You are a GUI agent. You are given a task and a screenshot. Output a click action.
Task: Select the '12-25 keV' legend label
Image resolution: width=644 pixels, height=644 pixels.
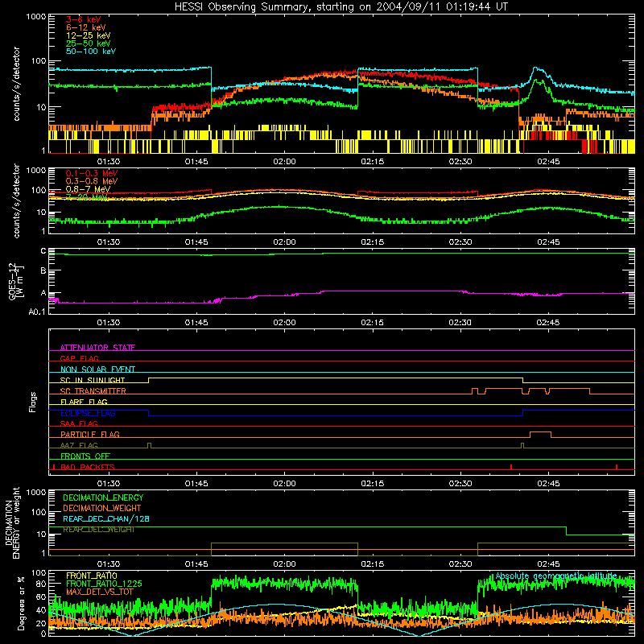88,35
